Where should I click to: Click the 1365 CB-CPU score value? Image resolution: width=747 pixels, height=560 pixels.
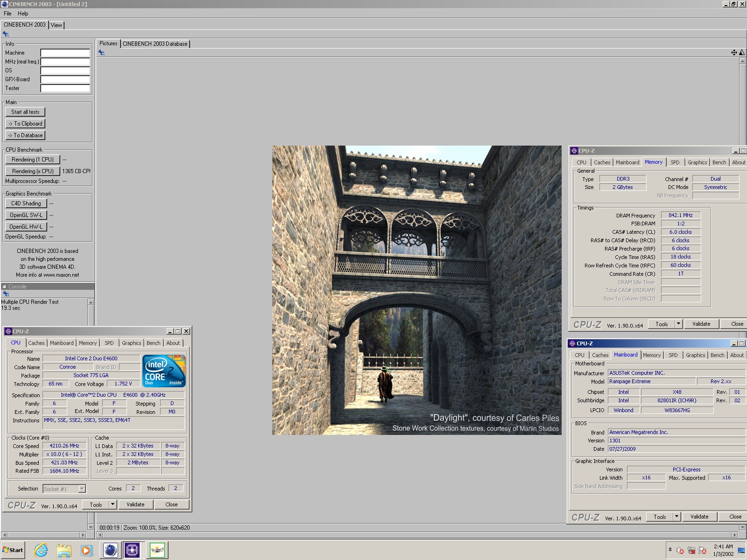click(76, 171)
